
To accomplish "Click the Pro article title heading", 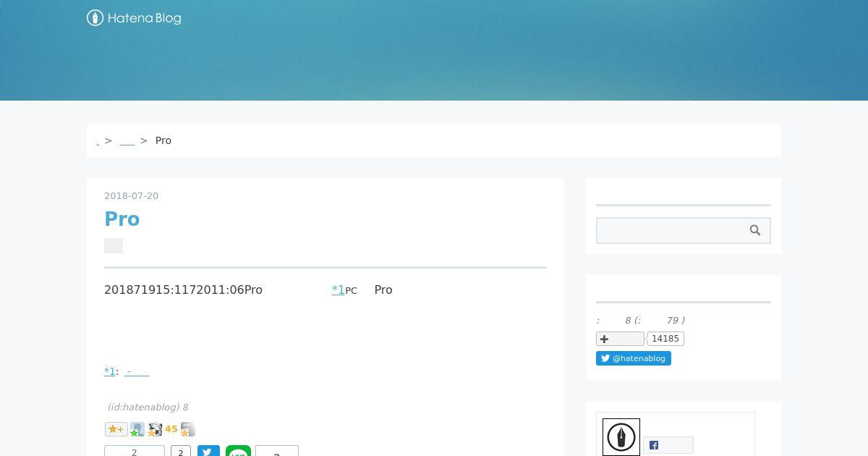I will [x=122, y=219].
